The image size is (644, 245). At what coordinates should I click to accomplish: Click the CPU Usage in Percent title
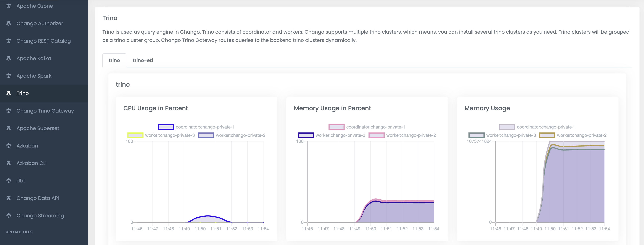(x=155, y=108)
